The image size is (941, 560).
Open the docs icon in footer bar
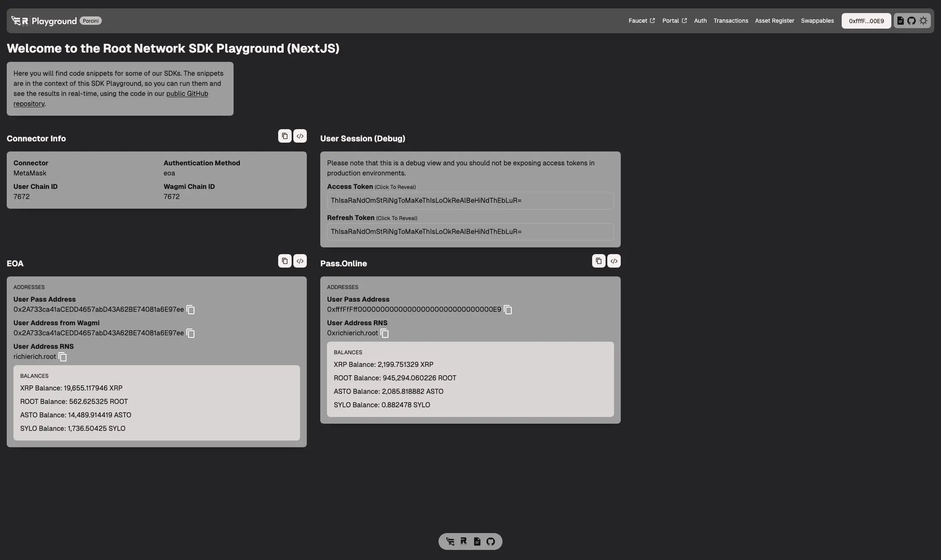coord(477,541)
